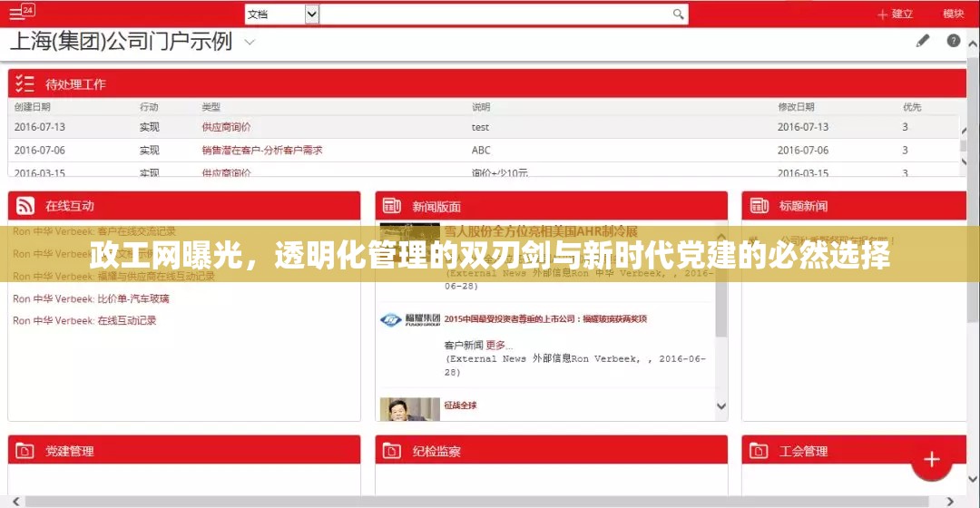Click the 待处理工作 checklist icon
This screenshot has width=980, height=508.
point(24,83)
